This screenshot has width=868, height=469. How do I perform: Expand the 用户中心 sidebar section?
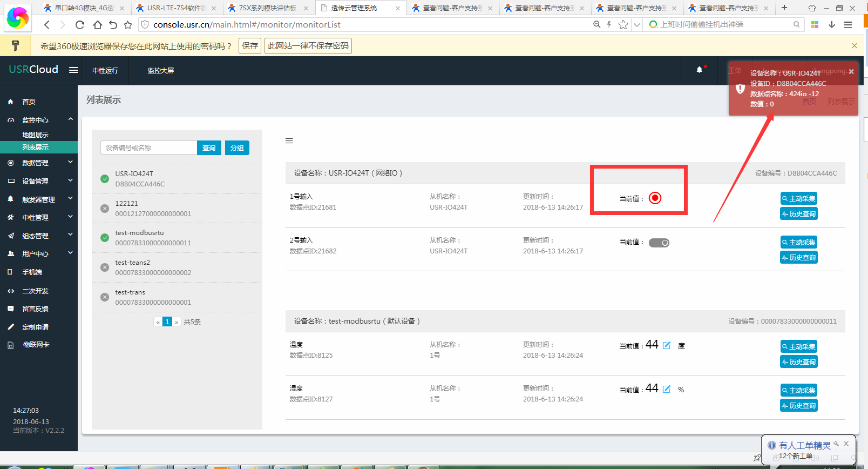(70, 253)
